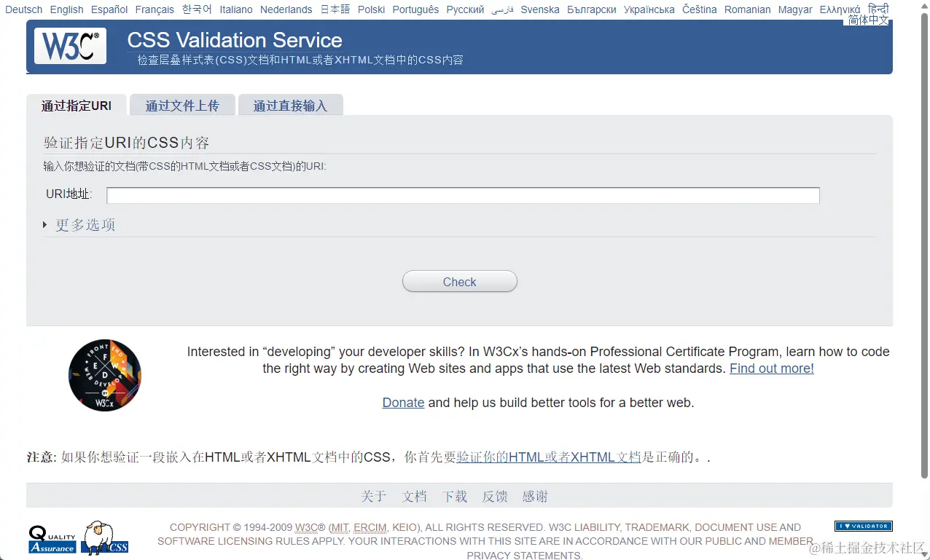Switch language to Italiano
Screen dimensions: 930x560
tap(236, 9)
